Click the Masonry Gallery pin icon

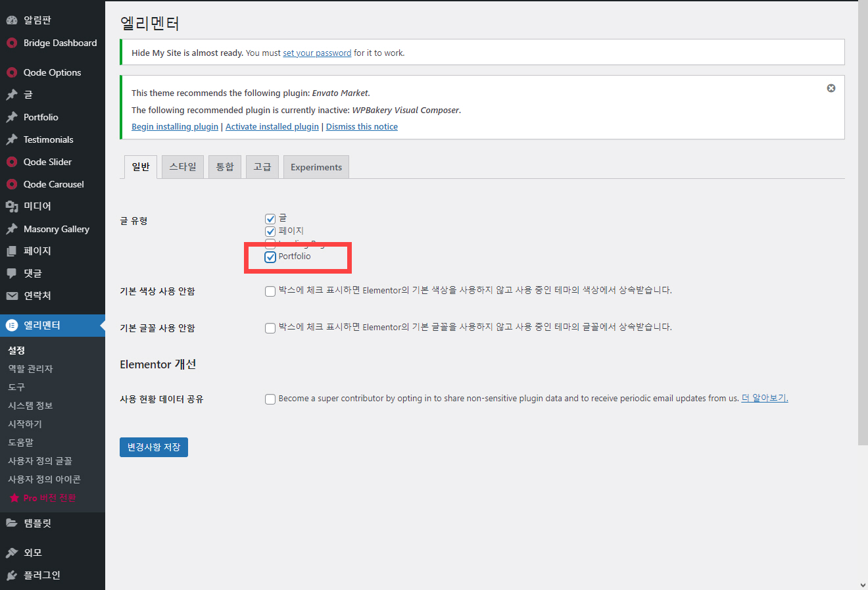12,229
